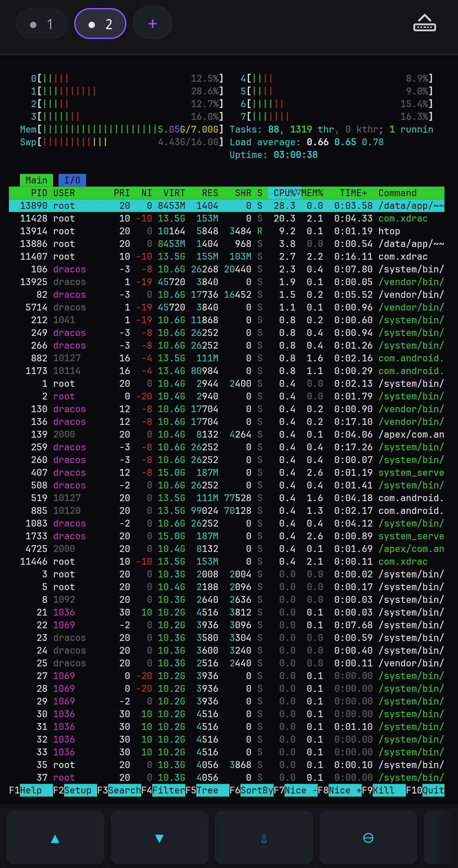Viewport: 458px width, 868px height.
Task: Select process row PID 37 root
Action: tap(226, 777)
